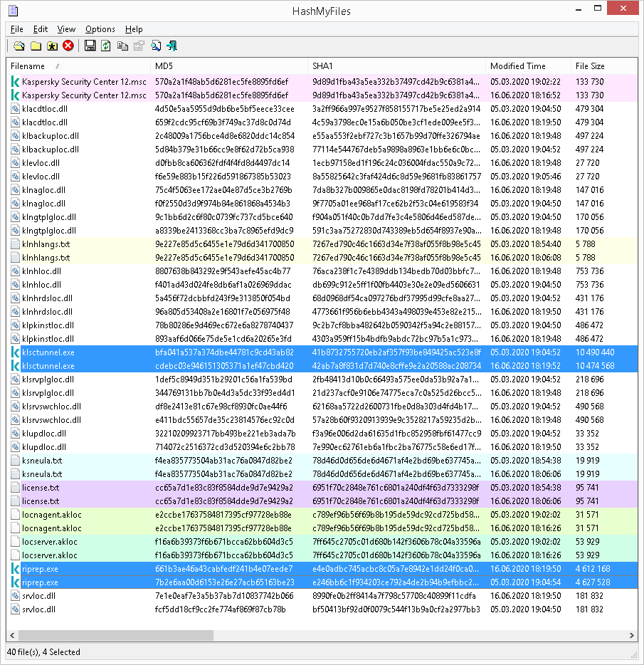This screenshot has width=644, height=665.
Task: Click the horizontal scrollbar left arrow
Action: coord(12,635)
